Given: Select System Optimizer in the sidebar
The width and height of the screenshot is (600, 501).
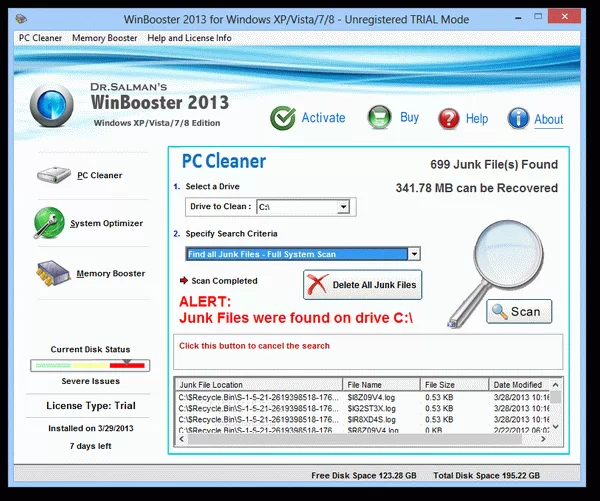Looking at the screenshot, I should [106, 223].
